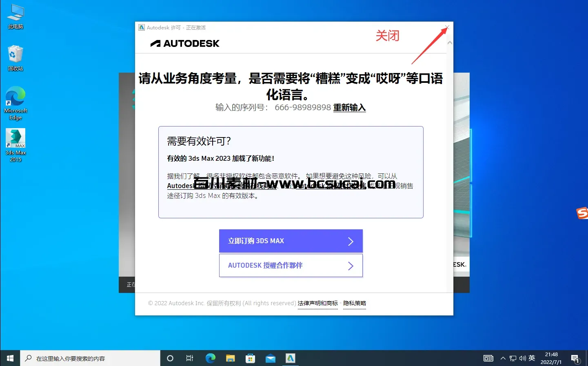Open Microsoft Store from taskbar
Viewport: 588px width, 366px height.
[x=250, y=358]
